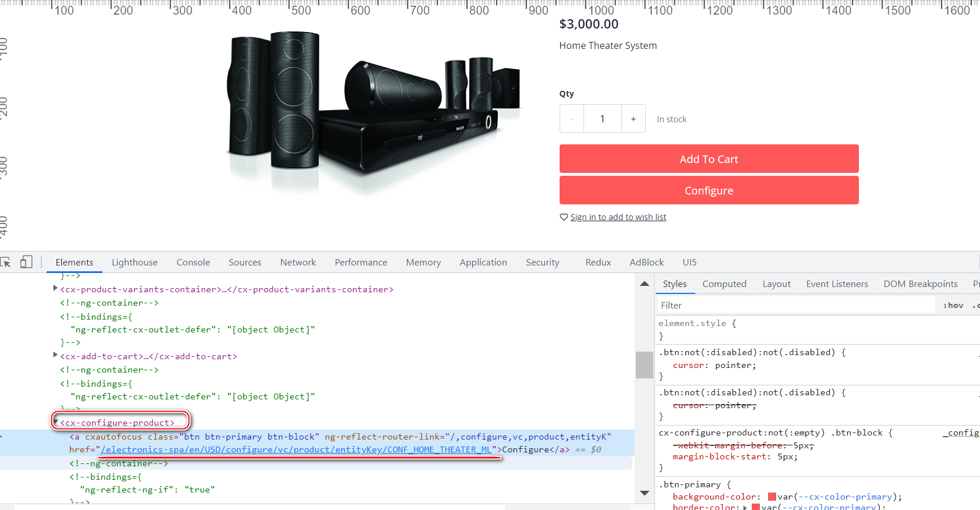
Task: Open the UI5 tab
Action: tap(690, 263)
